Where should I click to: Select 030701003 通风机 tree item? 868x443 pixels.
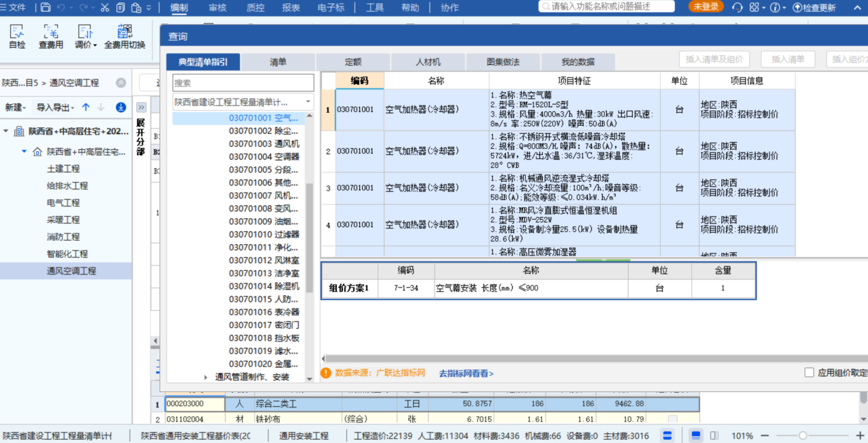coord(264,144)
